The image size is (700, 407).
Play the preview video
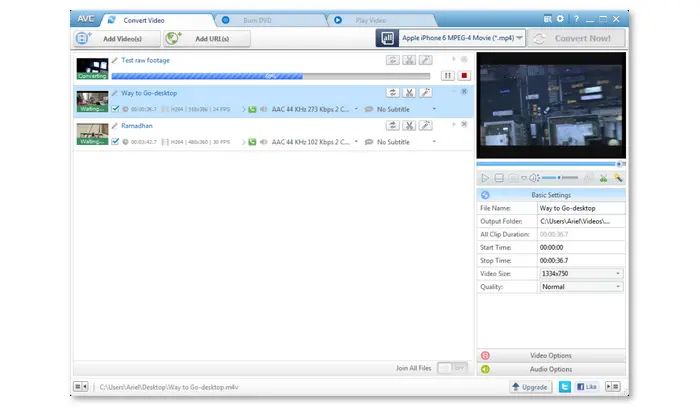(x=486, y=177)
